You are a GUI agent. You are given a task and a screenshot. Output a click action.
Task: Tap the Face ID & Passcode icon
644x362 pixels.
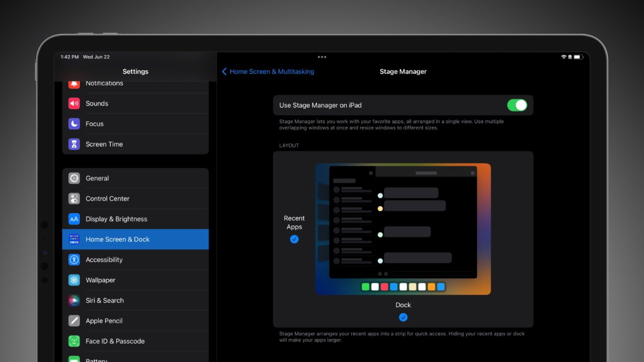pos(74,341)
